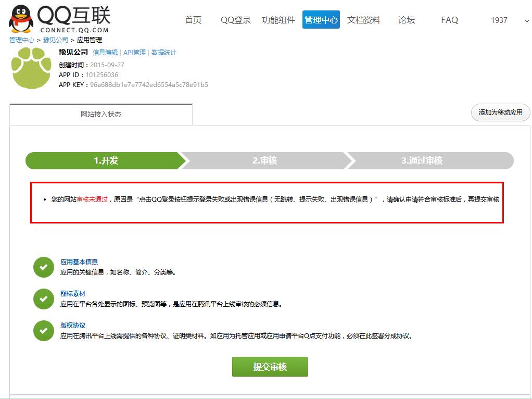532x399 pixels.
Task: Click the checkmark icon beside 版权协议
Action: (44, 330)
